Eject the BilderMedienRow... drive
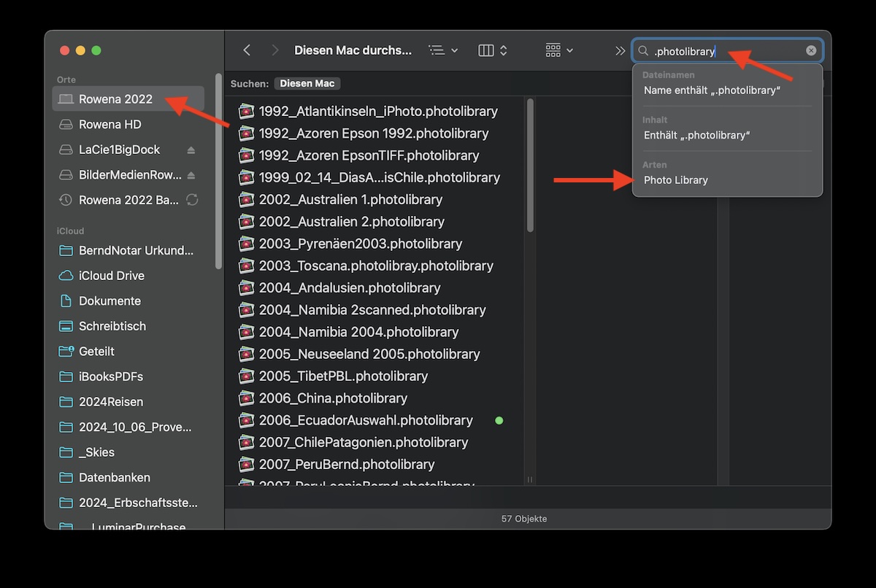 tap(191, 175)
